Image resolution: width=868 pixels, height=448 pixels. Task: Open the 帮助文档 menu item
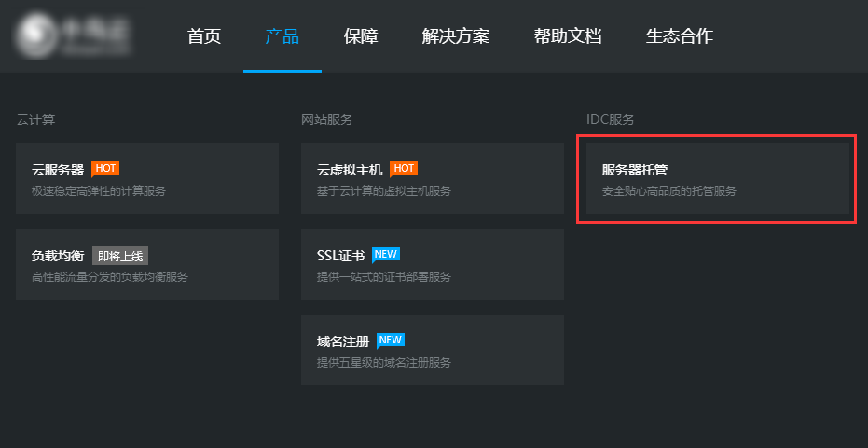point(567,36)
